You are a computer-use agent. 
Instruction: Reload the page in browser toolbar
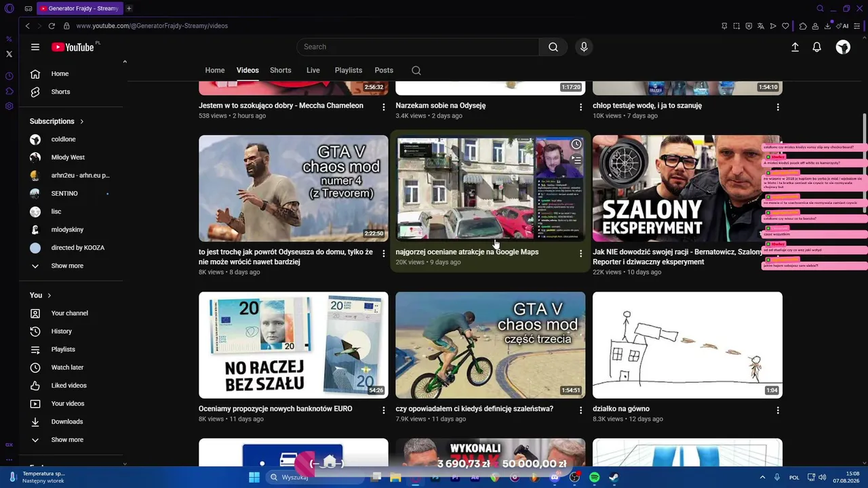(52, 26)
